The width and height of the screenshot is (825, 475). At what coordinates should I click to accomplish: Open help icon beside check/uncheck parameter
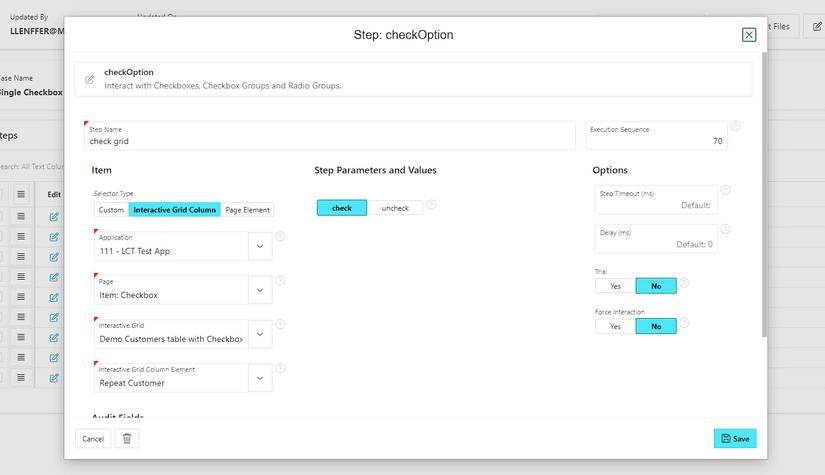(431, 205)
